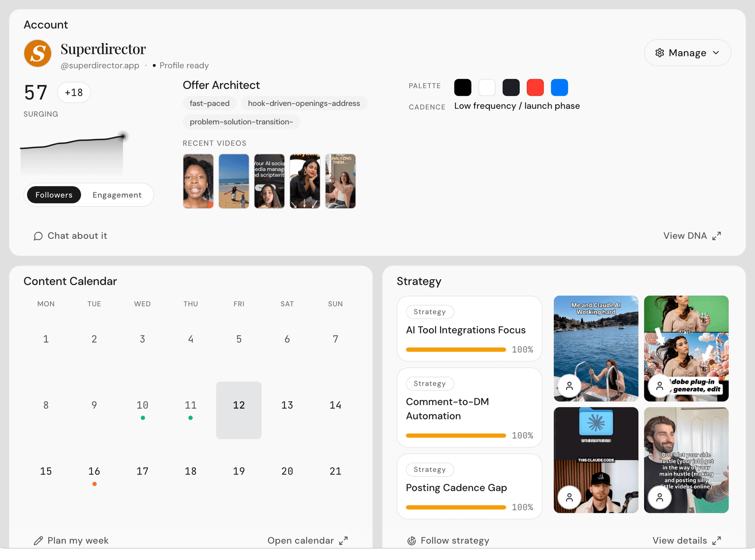Screen dimensions: 755x560
Task: Open first recent video with curly-haired woman
Action: tap(198, 181)
